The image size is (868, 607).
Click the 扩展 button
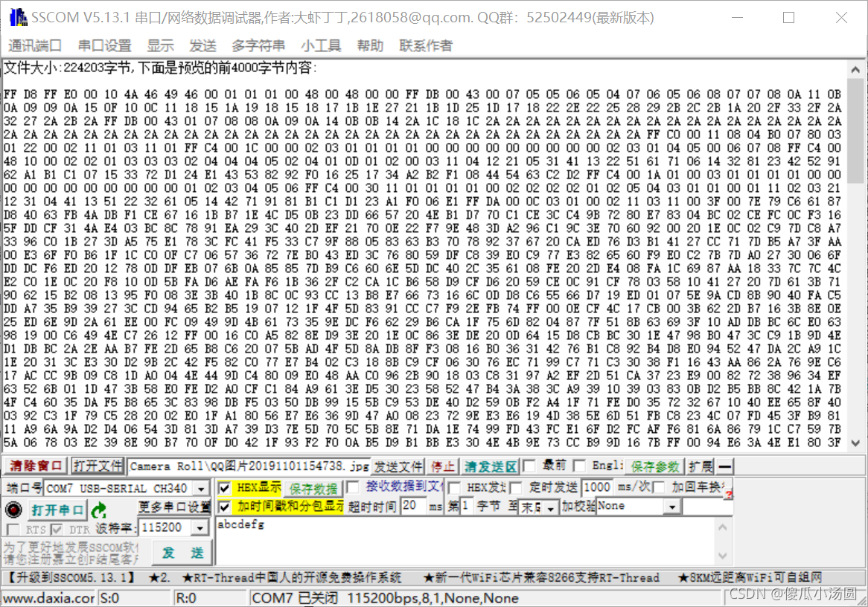701,467
